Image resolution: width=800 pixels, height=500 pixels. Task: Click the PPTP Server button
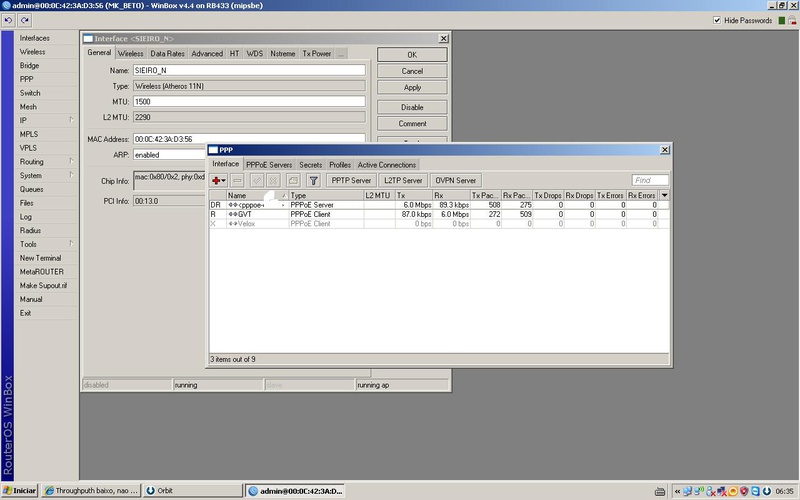[351, 181]
